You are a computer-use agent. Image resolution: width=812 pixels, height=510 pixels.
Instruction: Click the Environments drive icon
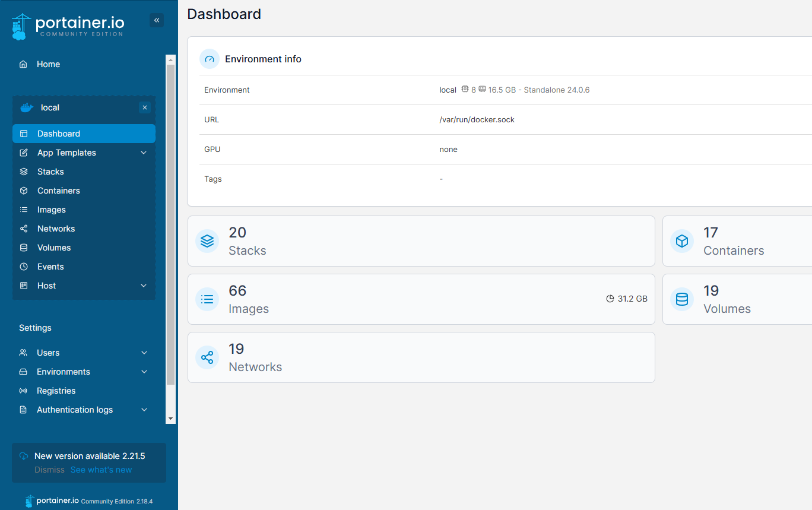(23, 372)
